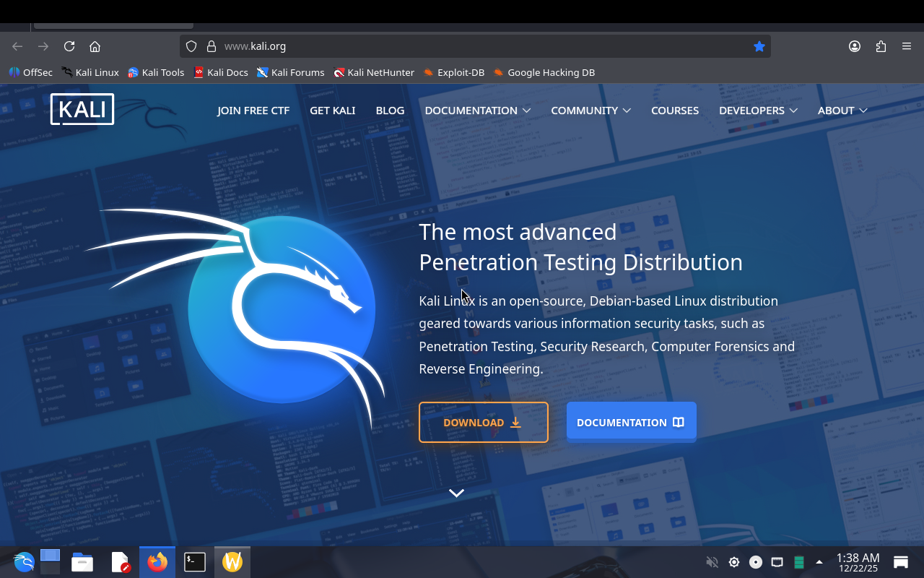
Task: Expand the Documentation nav dropdown
Action: click(477, 111)
